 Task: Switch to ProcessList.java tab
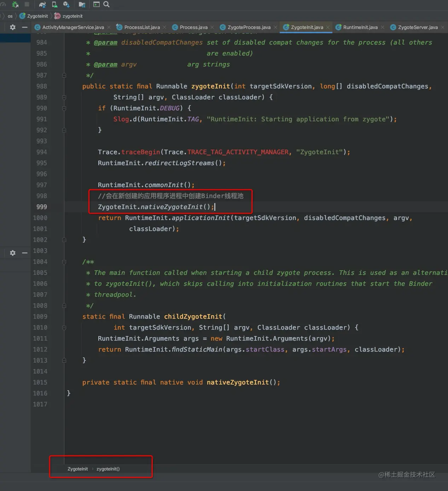tap(142, 27)
